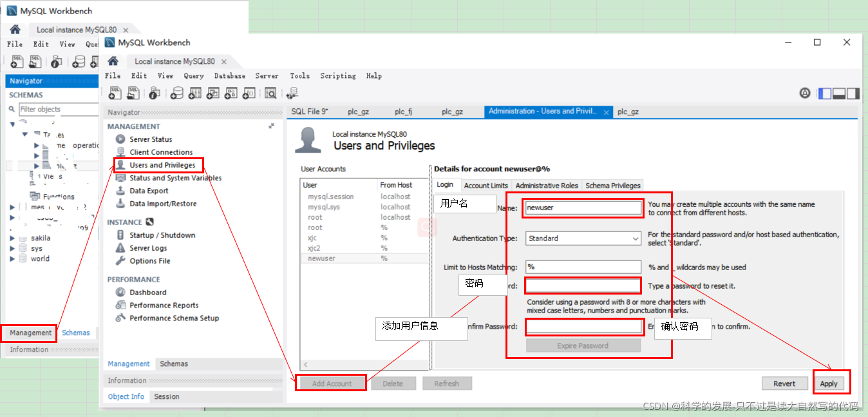Inspector icon in back window toolbar

pos(56,62)
